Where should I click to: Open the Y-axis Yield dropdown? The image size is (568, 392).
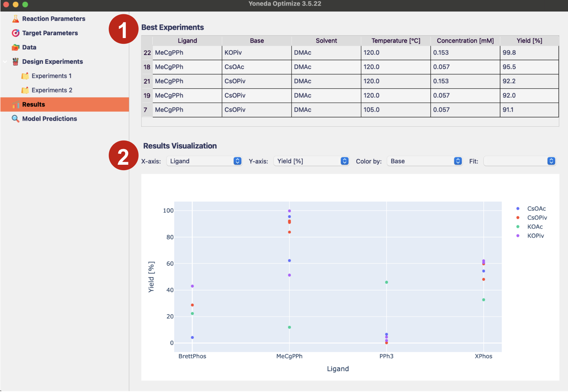(311, 161)
